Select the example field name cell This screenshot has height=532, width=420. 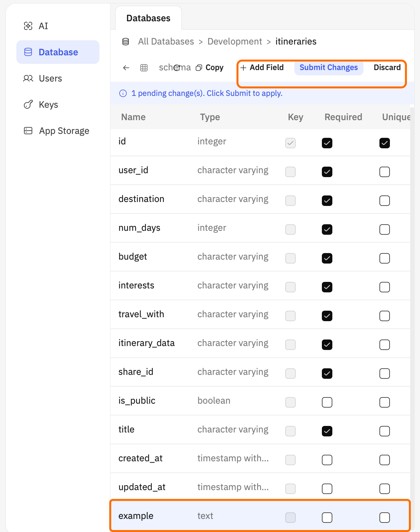(x=136, y=516)
